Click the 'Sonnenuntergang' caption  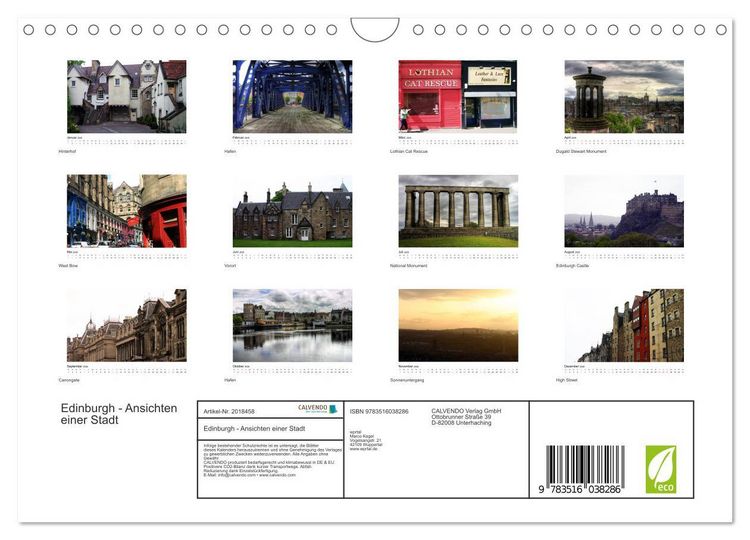click(407, 380)
